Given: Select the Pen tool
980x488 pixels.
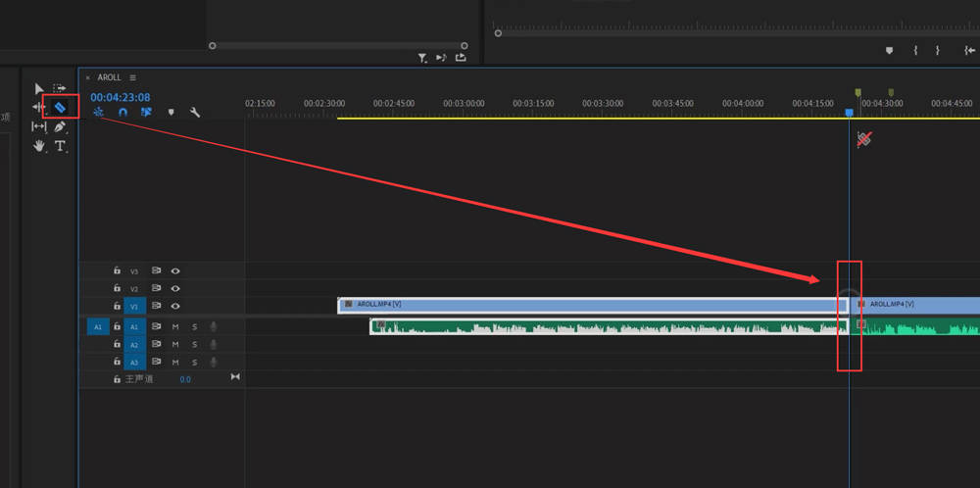Looking at the screenshot, I should click(60, 126).
